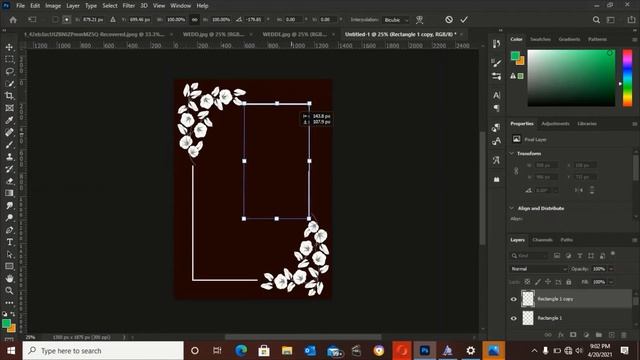Click the Rectangle 1 copy layer thumbnail
The width and height of the screenshot is (640, 360).
(528, 299)
